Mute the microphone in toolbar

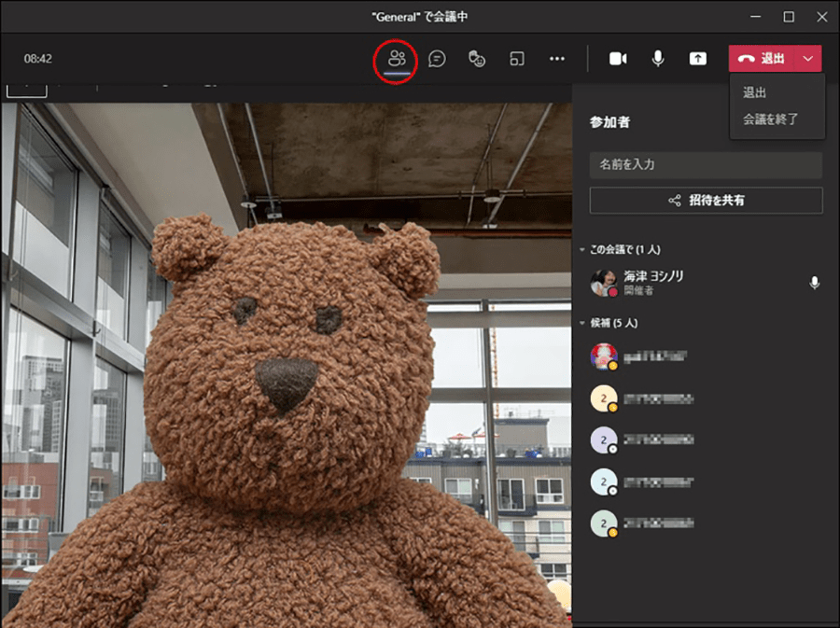(658, 59)
